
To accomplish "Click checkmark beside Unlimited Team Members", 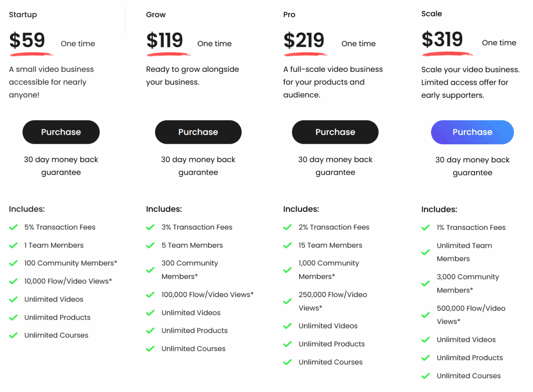I will (x=426, y=252).
